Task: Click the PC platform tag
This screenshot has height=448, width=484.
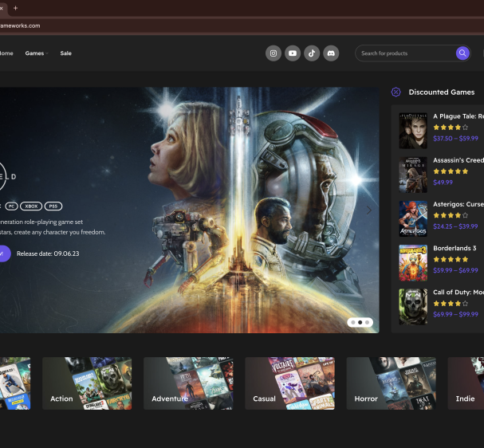Action: pyautogui.click(x=11, y=206)
